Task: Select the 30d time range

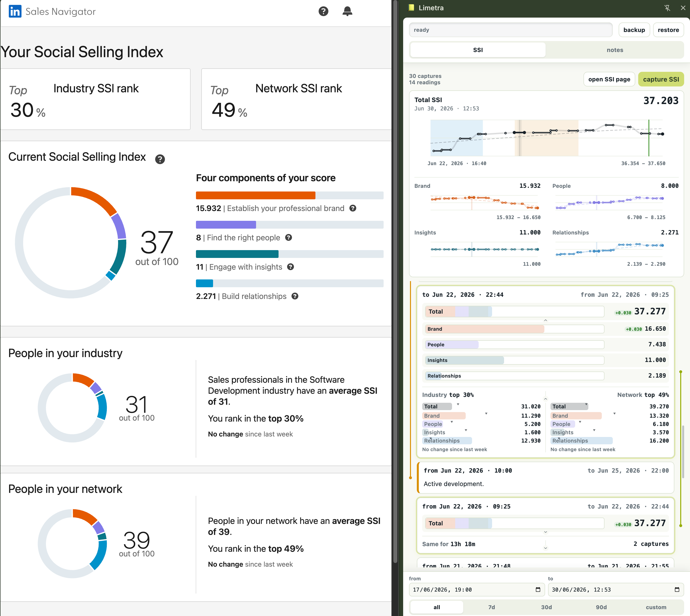Action: pos(546,607)
